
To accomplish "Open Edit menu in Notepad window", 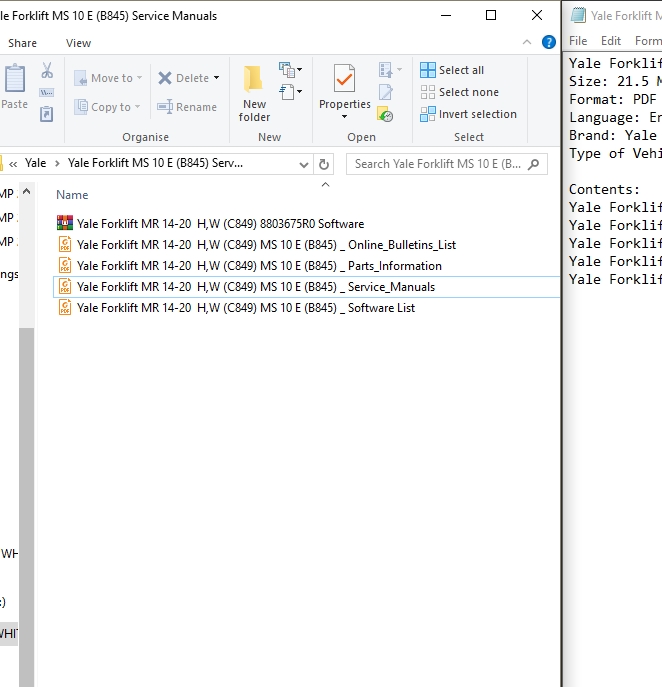I will click(x=611, y=41).
